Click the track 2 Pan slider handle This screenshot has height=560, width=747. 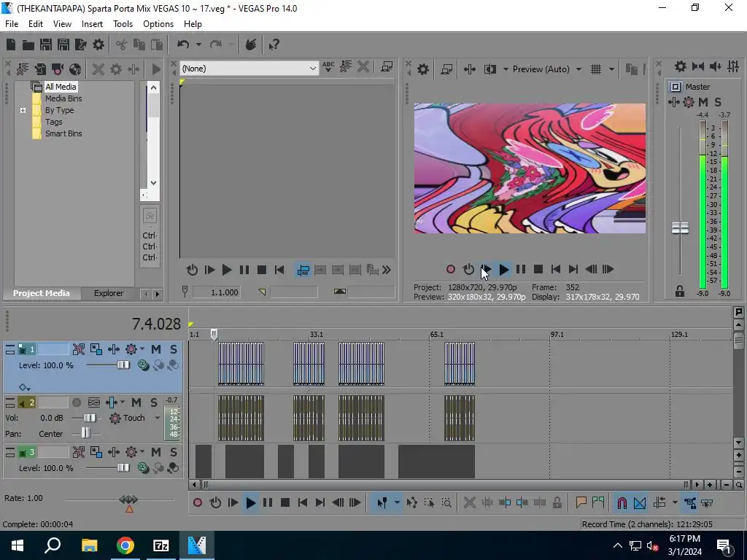pyautogui.click(x=85, y=433)
